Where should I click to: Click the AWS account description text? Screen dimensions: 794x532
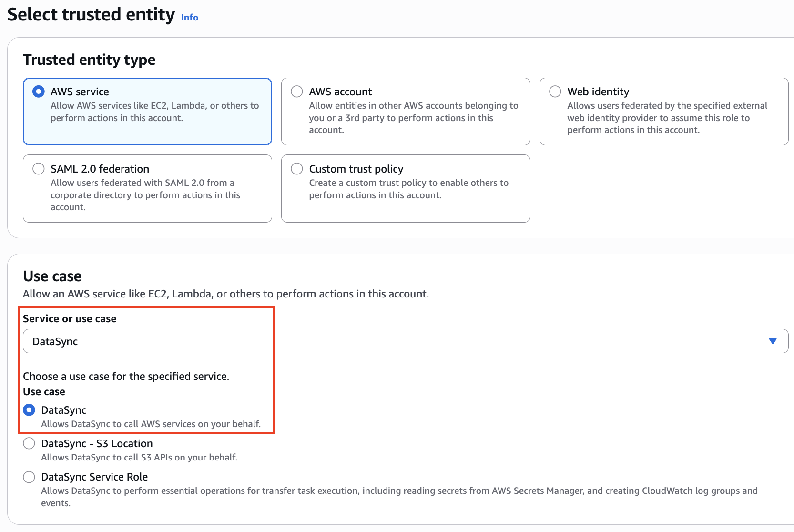(x=414, y=118)
